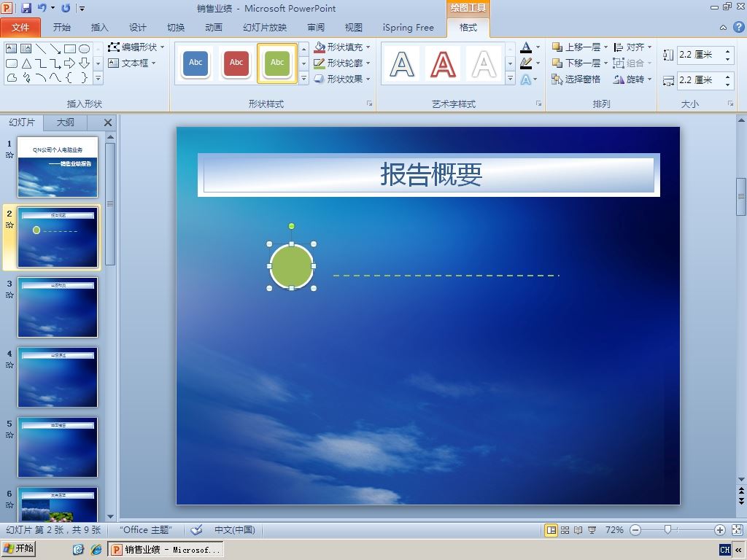Pick the freeform shape tool
Screen dimensions: 747x560
point(12,77)
